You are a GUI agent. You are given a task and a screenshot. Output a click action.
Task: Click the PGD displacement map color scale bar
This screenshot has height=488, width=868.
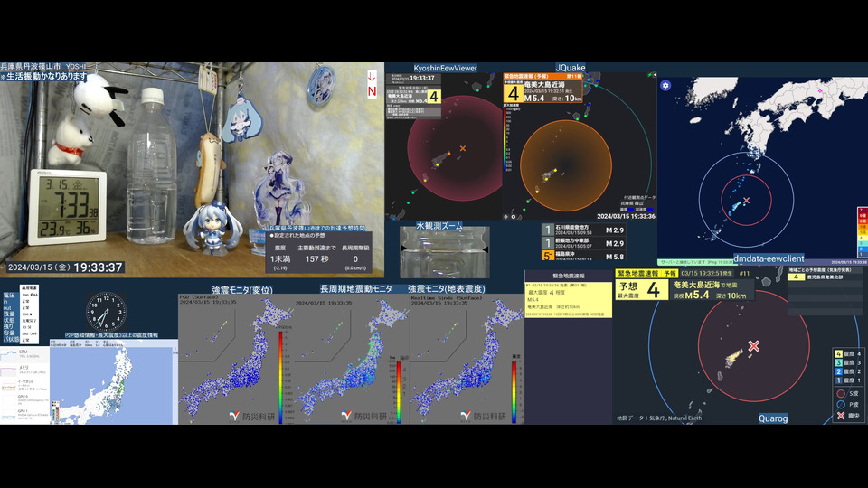tap(280, 376)
